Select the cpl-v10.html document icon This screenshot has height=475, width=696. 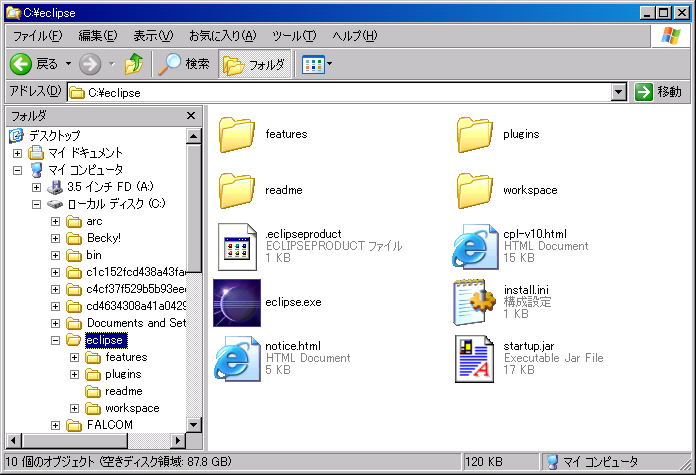click(x=475, y=247)
